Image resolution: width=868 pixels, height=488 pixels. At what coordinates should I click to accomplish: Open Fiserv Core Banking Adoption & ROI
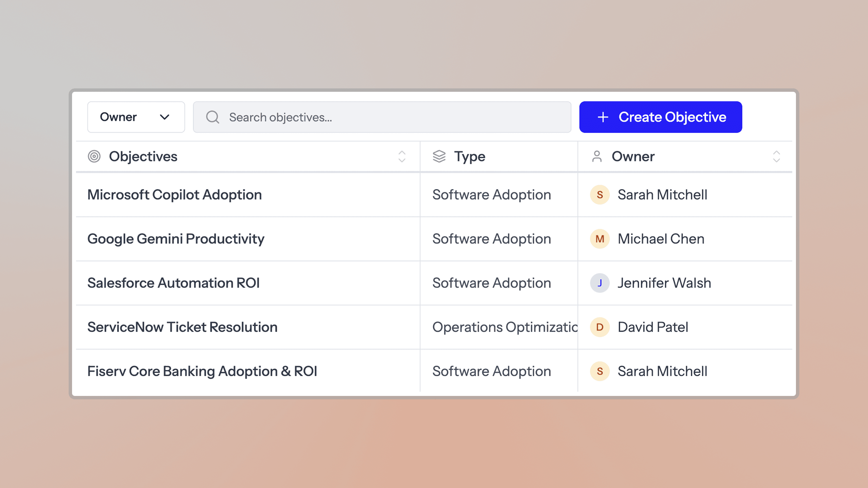[x=202, y=371]
